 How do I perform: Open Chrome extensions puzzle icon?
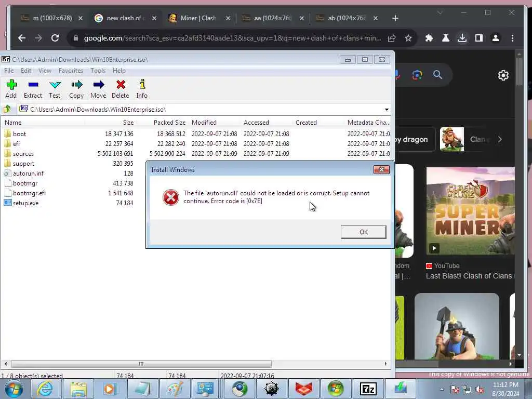pyautogui.click(x=429, y=38)
